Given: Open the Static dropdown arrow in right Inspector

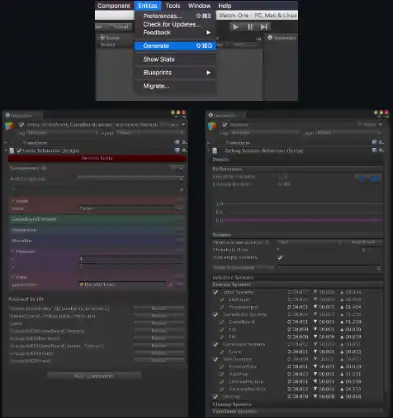Looking at the screenshot, I should [380, 124].
